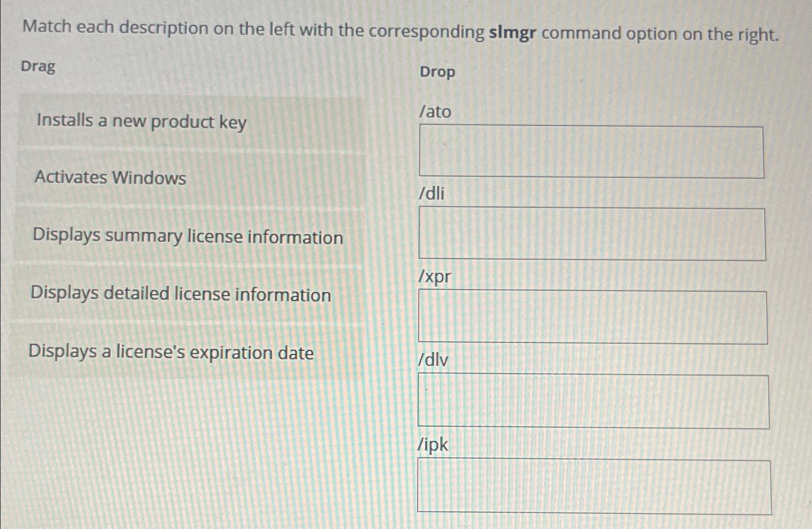Click the /xpr label text
The image size is (812, 529).
point(433,278)
